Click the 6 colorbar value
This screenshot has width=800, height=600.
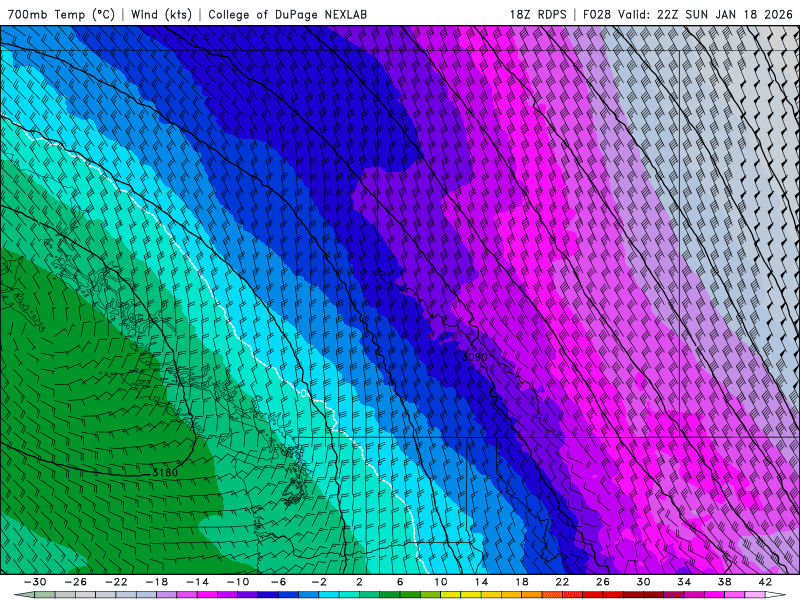tap(399, 582)
